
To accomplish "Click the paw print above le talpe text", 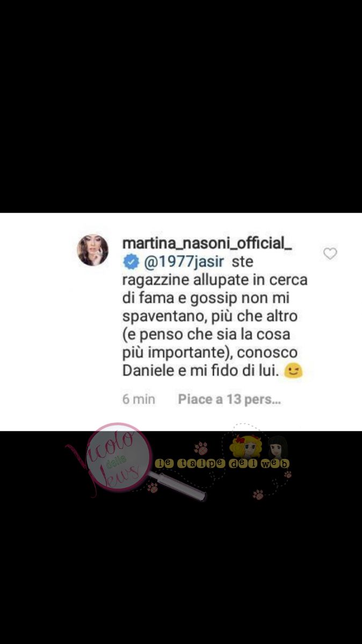I will click(x=201, y=447).
